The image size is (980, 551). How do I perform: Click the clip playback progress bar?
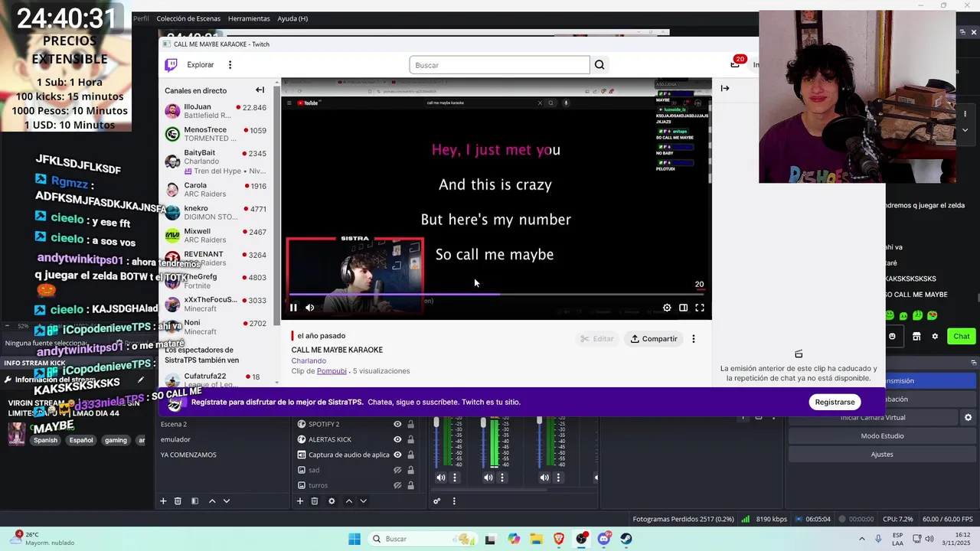(x=496, y=294)
